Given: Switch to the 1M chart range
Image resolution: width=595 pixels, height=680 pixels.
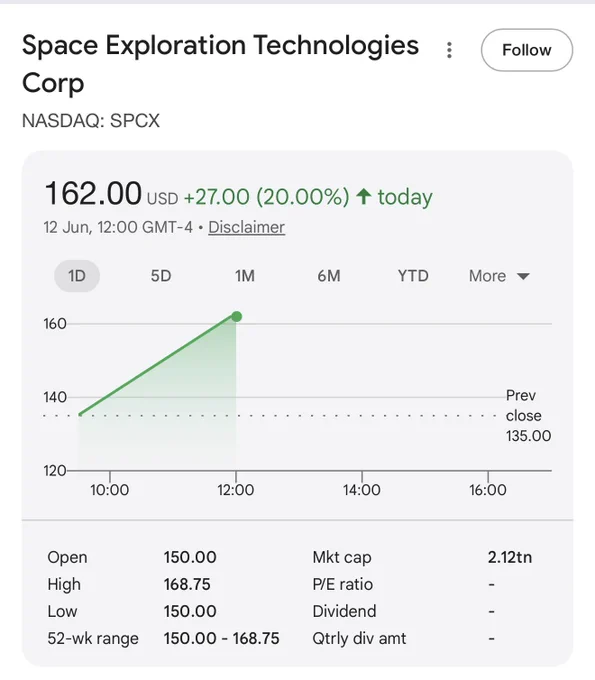Looking at the screenshot, I should point(245,276).
